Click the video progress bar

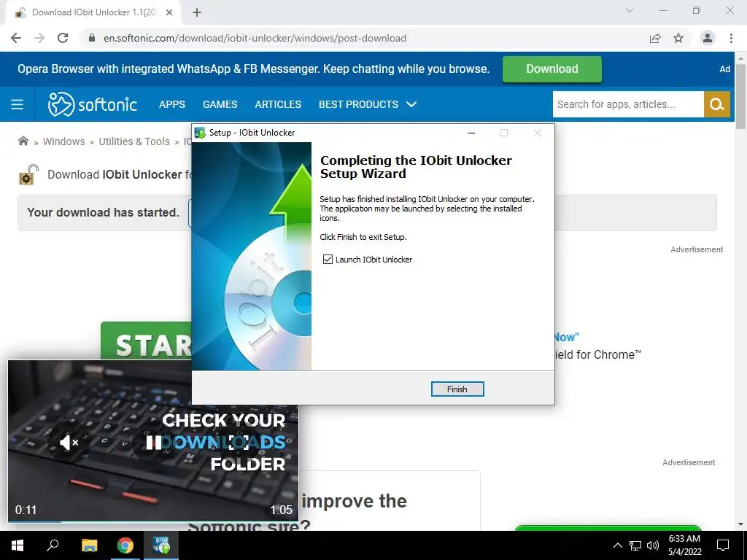click(x=153, y=521)
